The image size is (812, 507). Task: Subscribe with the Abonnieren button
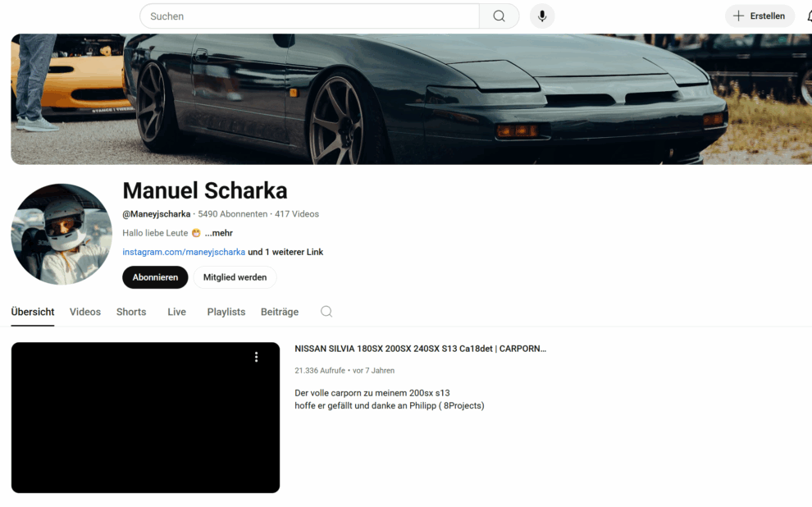tap(155, 277)
